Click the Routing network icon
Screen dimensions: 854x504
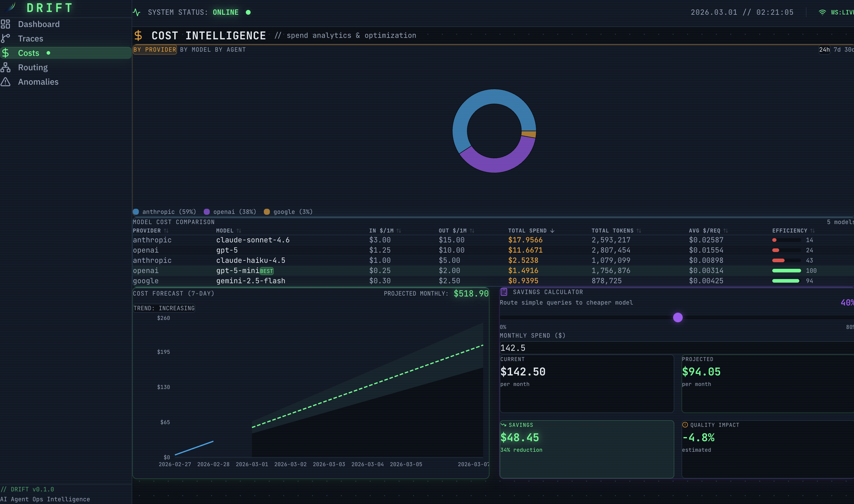[x=5, y=67]
